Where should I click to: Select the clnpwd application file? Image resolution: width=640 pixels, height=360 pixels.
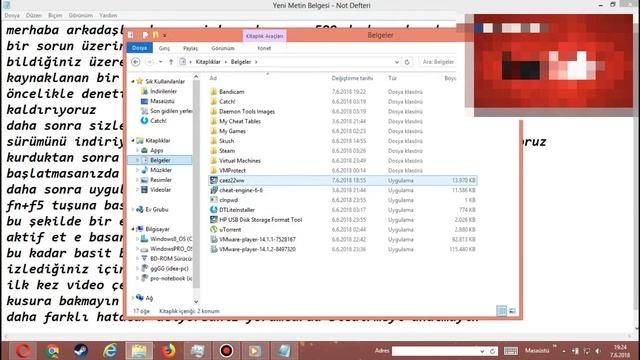pos(228,200)
